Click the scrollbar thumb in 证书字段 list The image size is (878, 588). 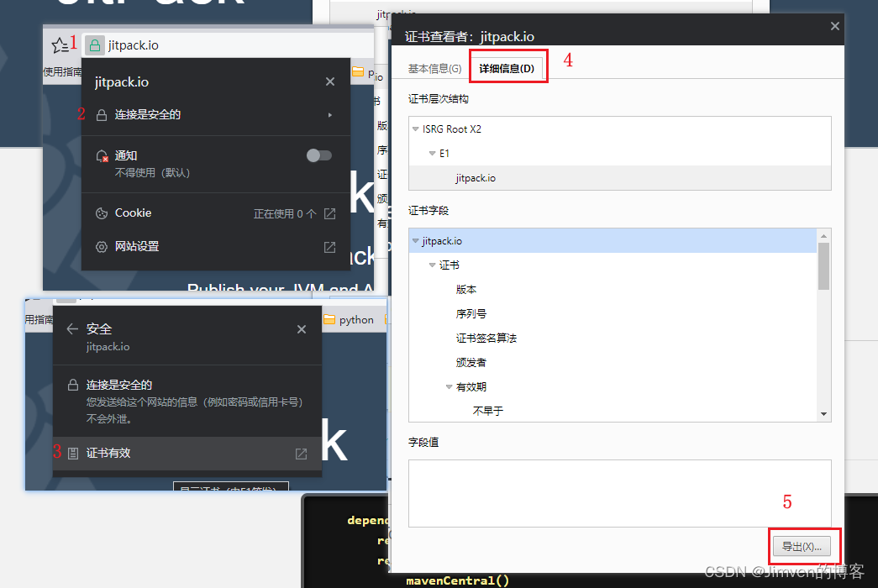coord(823,266)
